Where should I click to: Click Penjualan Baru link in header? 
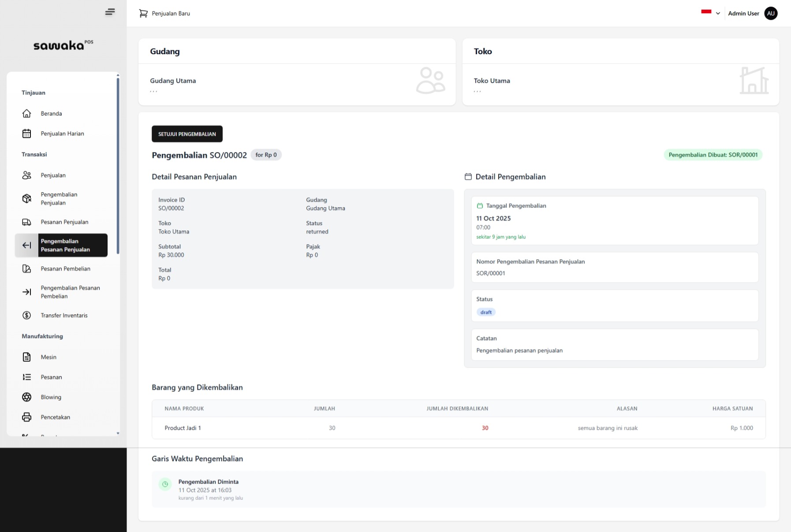(171, 14)
